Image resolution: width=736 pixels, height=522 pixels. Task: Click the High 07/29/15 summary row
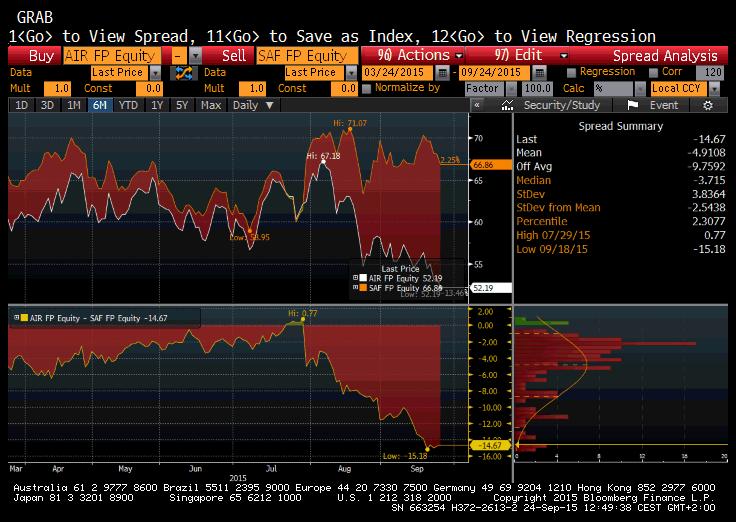(x=621, y=235)
